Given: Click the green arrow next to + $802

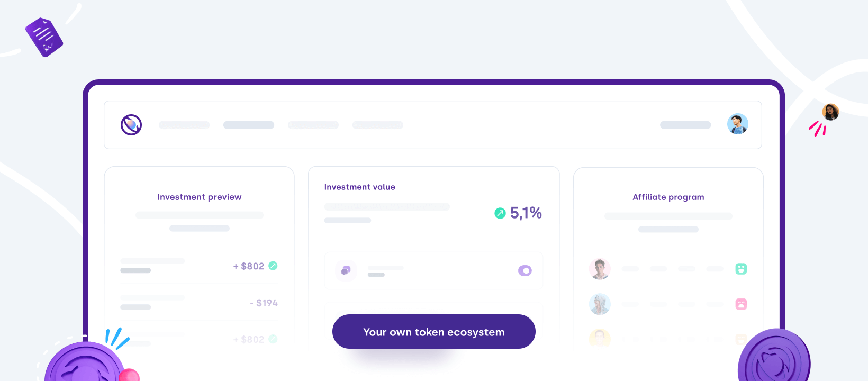Looking at the screenshot, I should 273,266.
